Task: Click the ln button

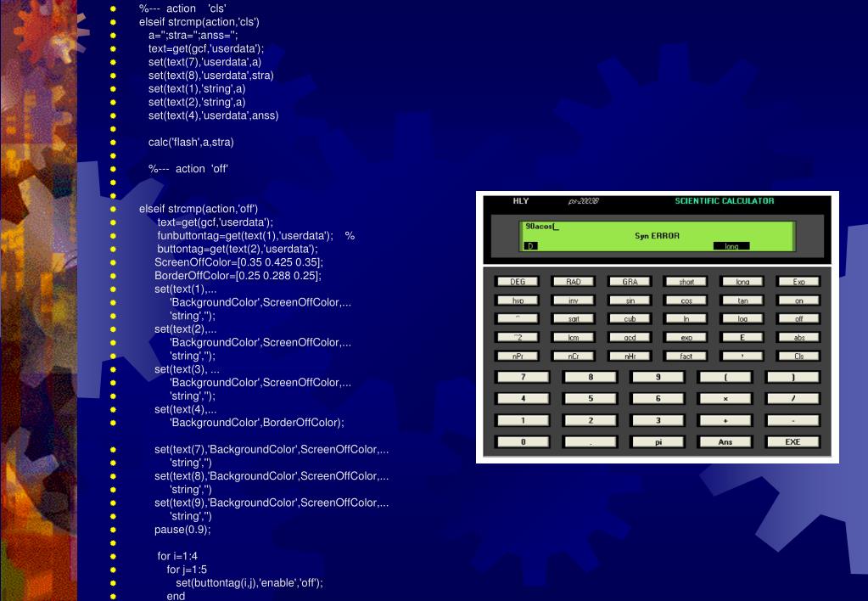Action: 686,318
